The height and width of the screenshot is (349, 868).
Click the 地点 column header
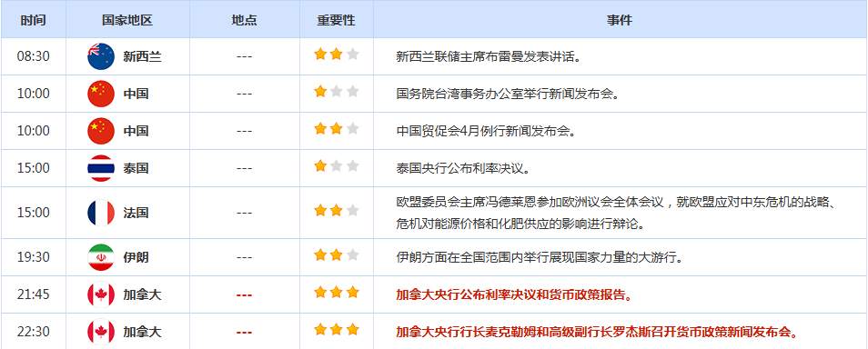244,21
